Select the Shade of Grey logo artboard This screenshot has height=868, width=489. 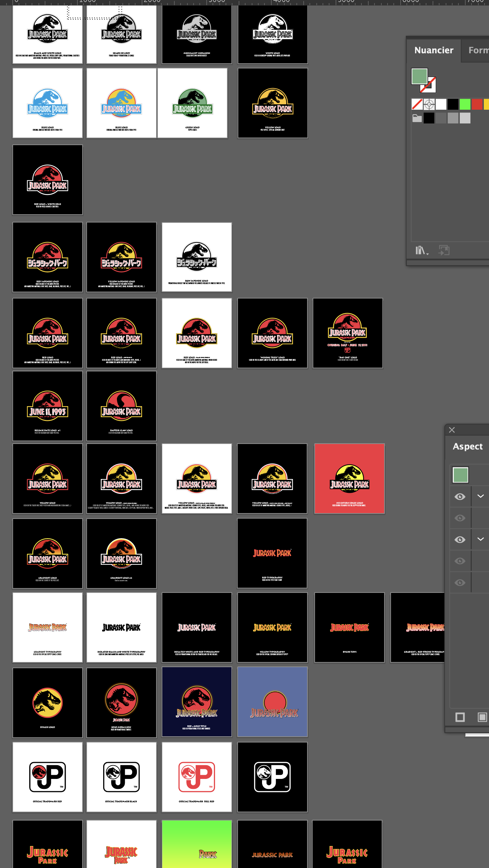click(x=121, y=34)
